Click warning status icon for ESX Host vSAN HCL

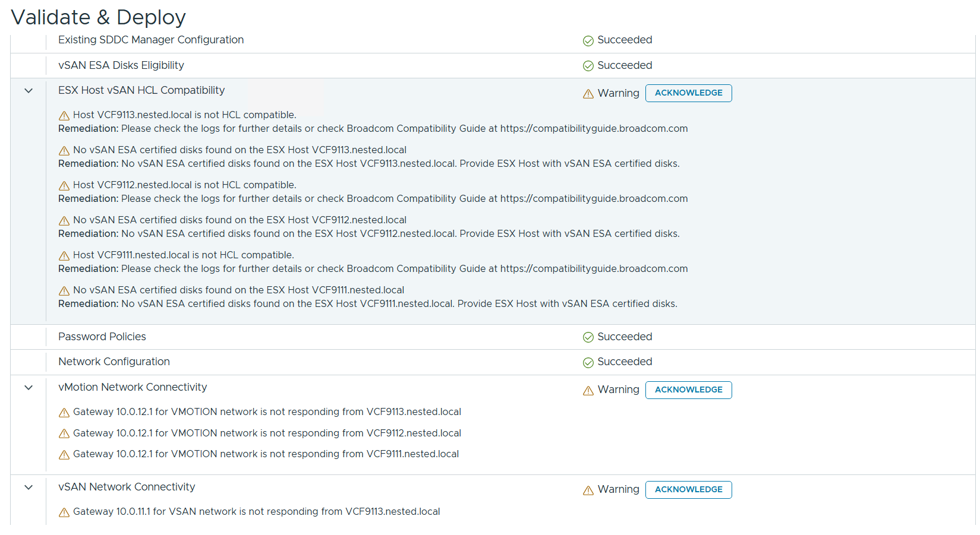tap(588, 94)
